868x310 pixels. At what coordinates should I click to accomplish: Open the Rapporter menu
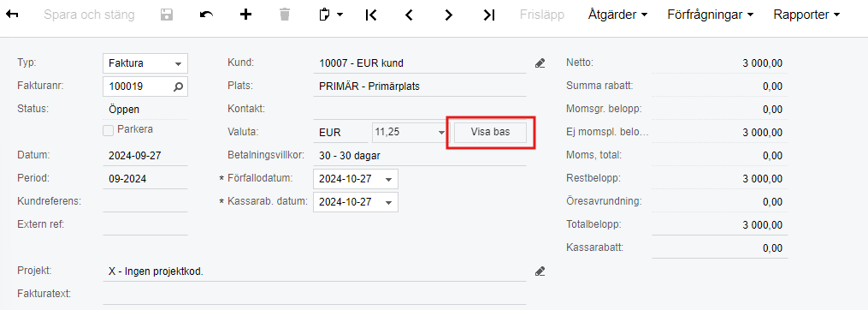(x=806, y=15)
